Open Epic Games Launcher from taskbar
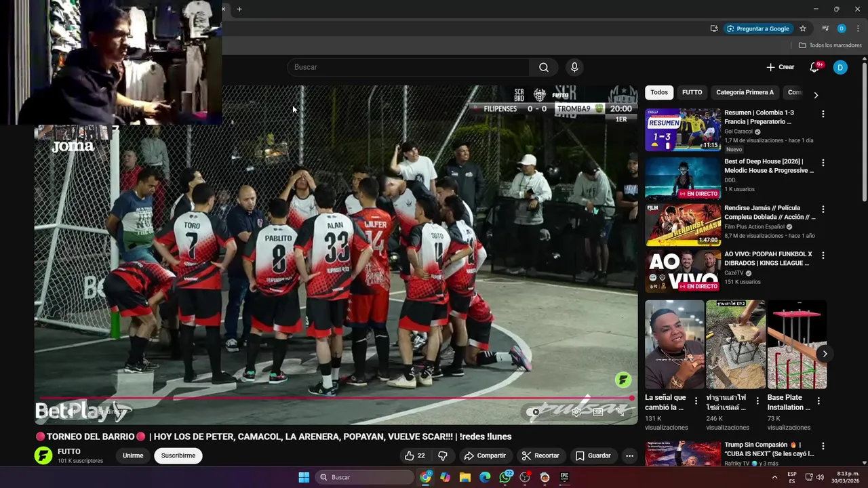 pos(564,477)
